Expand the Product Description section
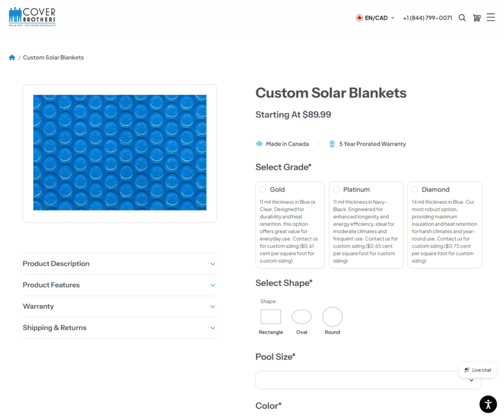Image resolution: width=504 pixels, height=420 pixels. pyautogui.click(x=120, y=264)
